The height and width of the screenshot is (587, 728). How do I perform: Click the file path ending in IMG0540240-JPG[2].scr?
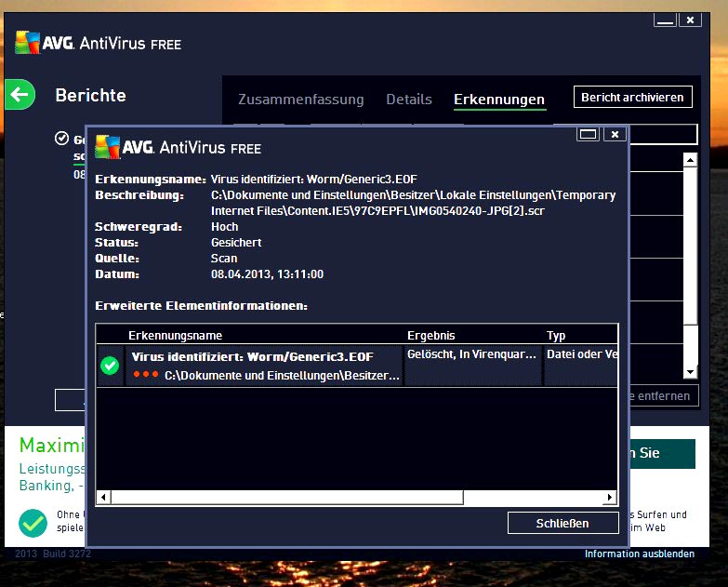(413, 203)
